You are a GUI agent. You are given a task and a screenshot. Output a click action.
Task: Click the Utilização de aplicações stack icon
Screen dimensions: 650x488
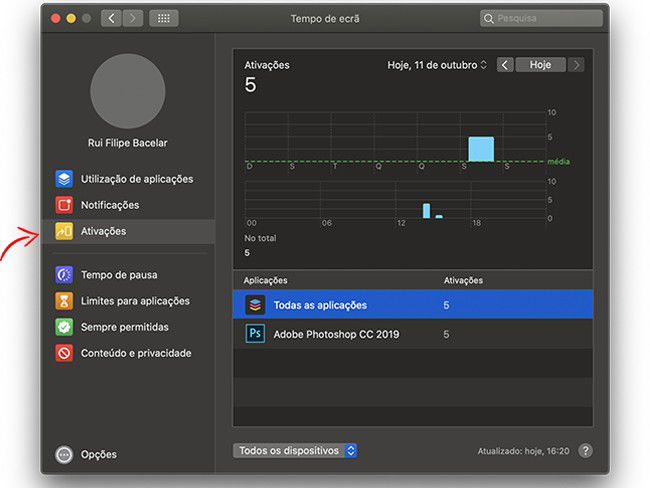[x=64, y=180]
